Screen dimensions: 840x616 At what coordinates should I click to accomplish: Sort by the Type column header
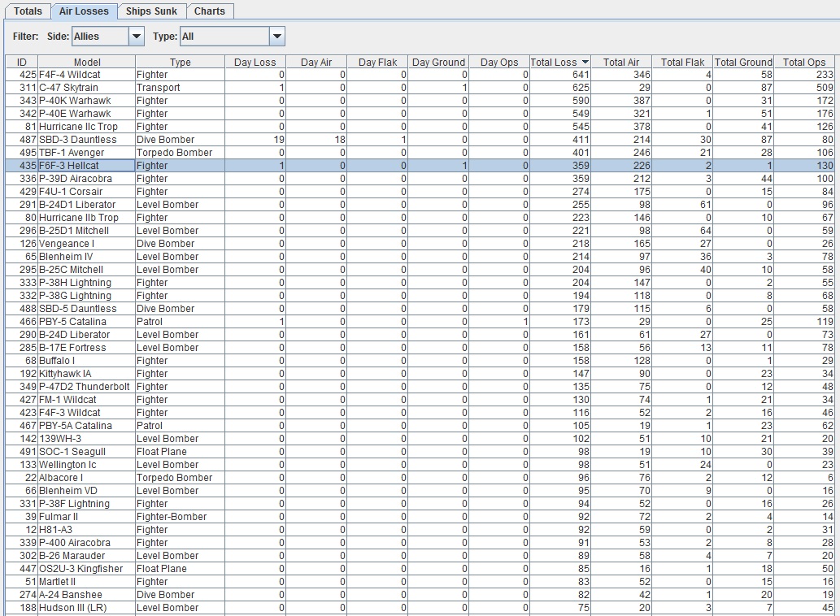(180, 62)
